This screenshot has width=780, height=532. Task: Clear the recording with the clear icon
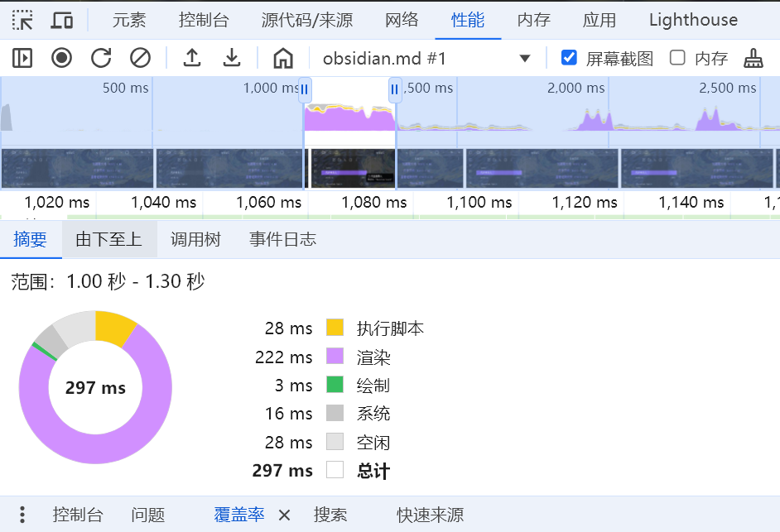pos(141,58)
